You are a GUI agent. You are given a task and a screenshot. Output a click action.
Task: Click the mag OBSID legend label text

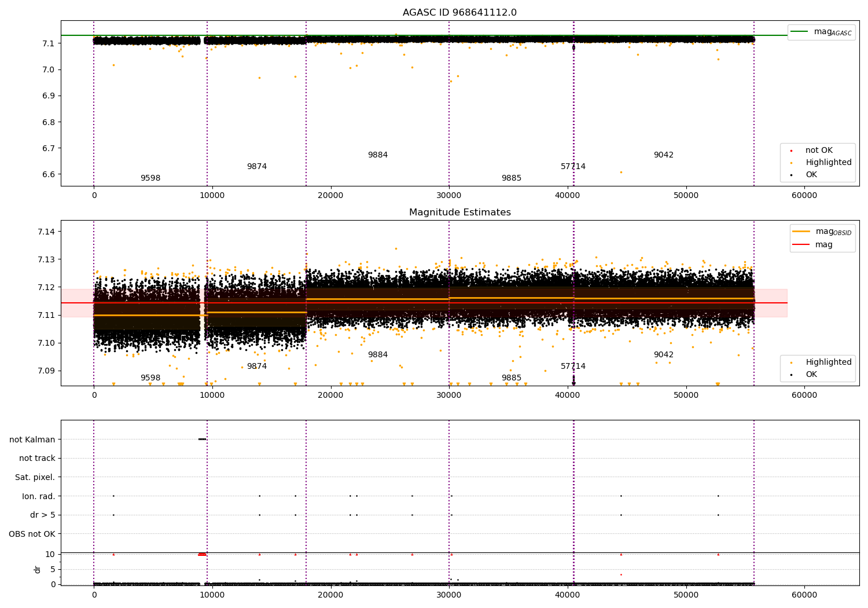point(834,232)
